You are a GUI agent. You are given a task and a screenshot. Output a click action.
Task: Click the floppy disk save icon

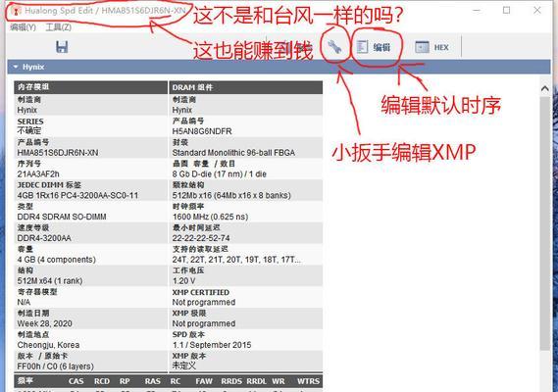tap(62, 47)
